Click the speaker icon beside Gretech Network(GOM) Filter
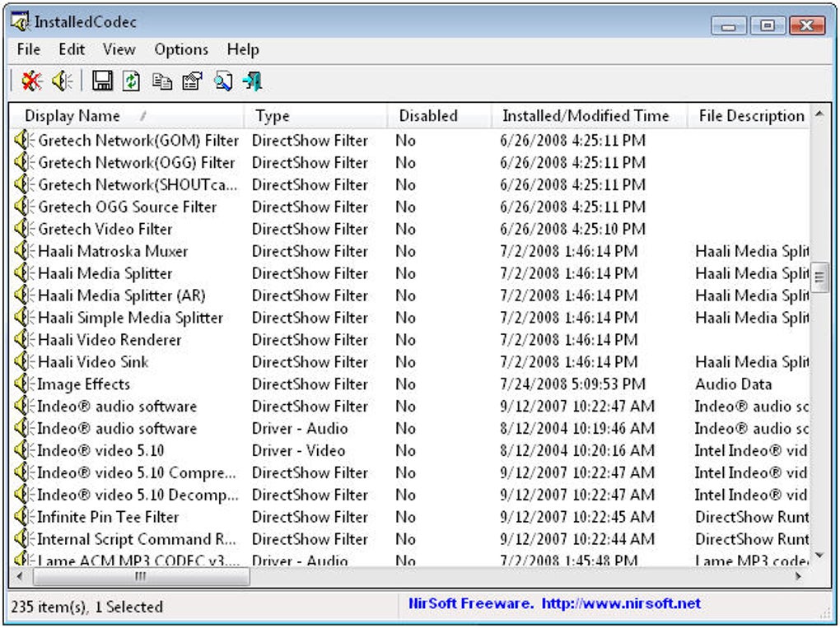Viewport: 840px width, 628px height. [x=24, y=140]
